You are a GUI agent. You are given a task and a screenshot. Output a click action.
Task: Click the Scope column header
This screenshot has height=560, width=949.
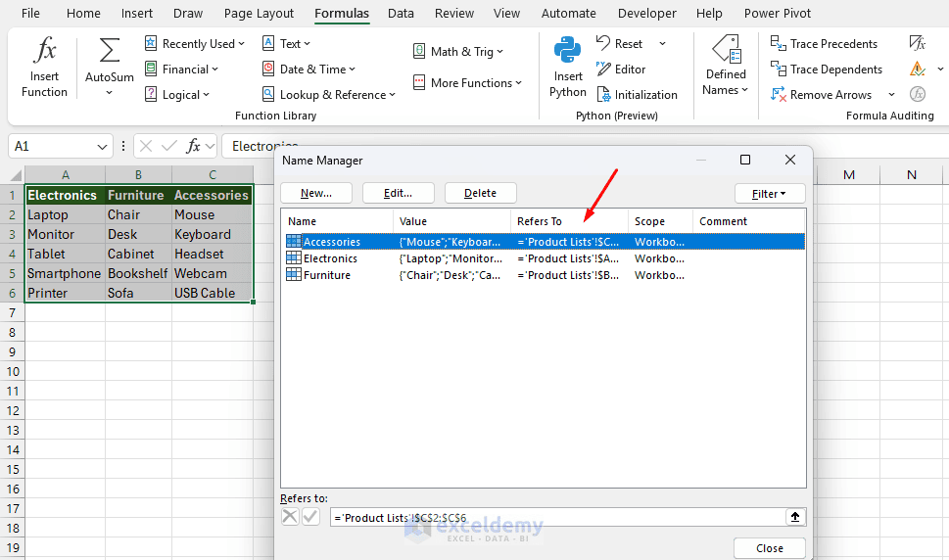(x=660, y=221)
